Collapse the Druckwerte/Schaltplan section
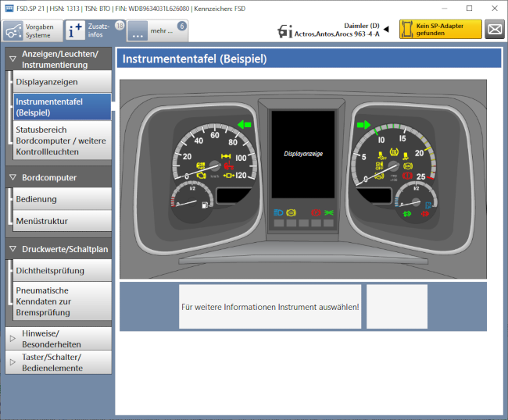Screen dimensions: 508x420 (x=13, y=249)
